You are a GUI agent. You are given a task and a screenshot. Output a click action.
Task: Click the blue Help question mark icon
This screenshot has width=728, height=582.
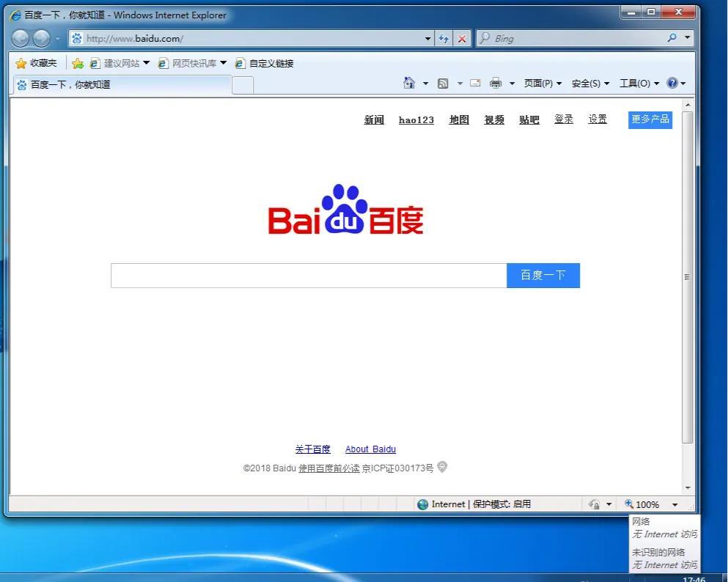coord(672,83)
